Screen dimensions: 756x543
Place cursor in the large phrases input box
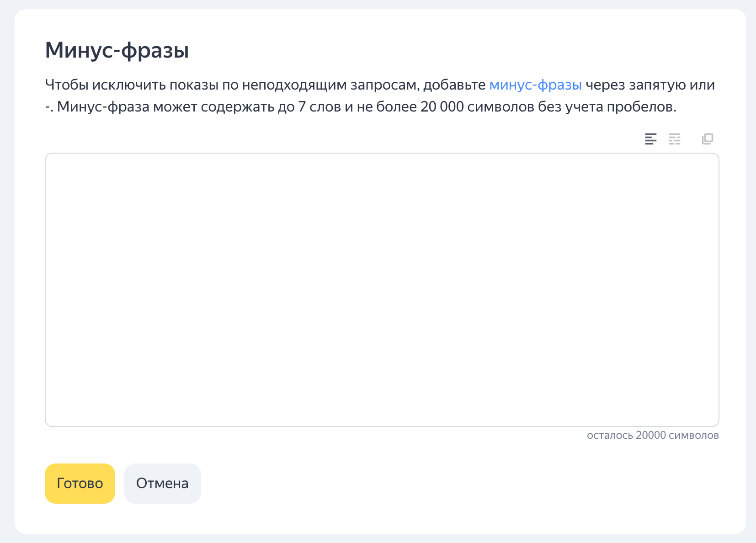click(x=382, y=289)
